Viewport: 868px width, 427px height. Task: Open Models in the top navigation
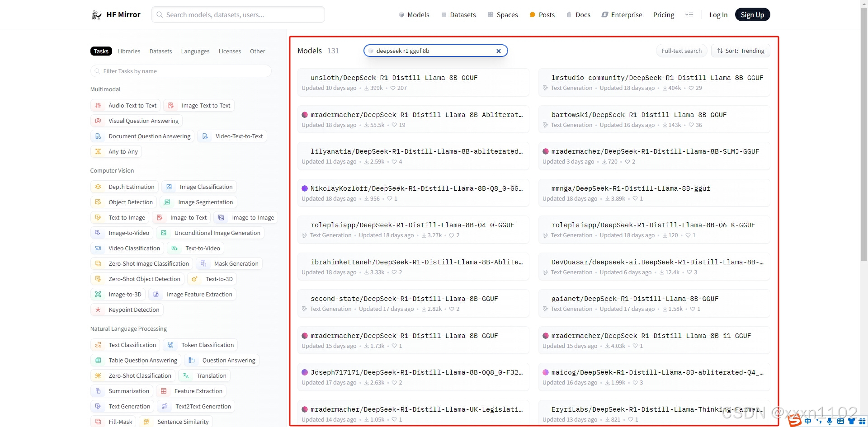[414, 15]
